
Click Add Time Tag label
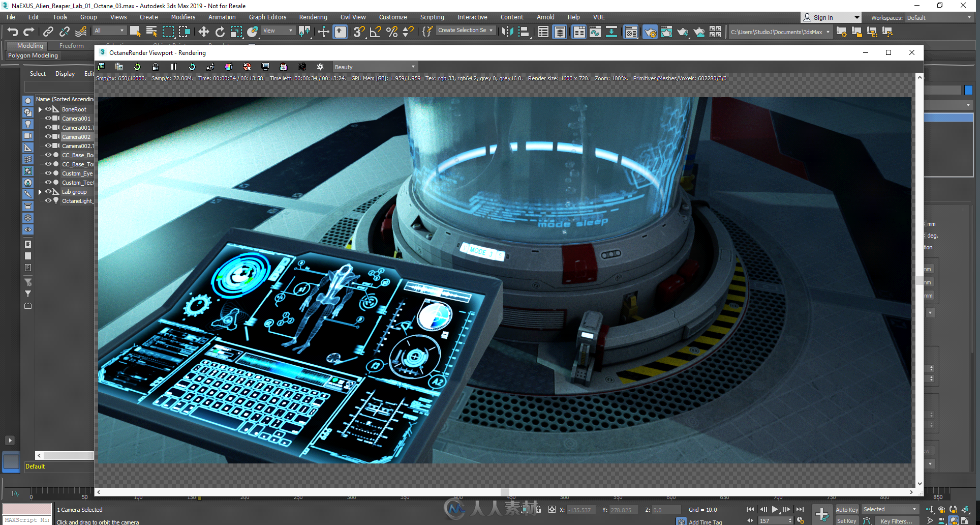[705, 522]
